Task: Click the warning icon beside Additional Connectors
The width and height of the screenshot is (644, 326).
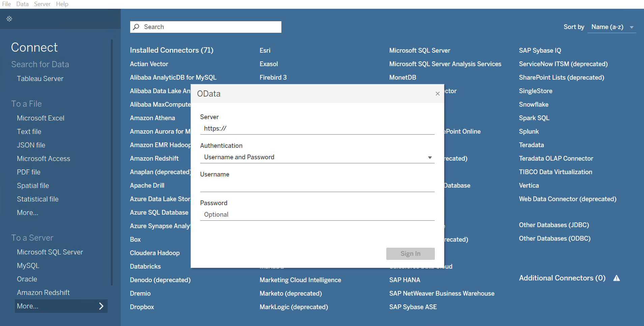Action: point(616,278)
